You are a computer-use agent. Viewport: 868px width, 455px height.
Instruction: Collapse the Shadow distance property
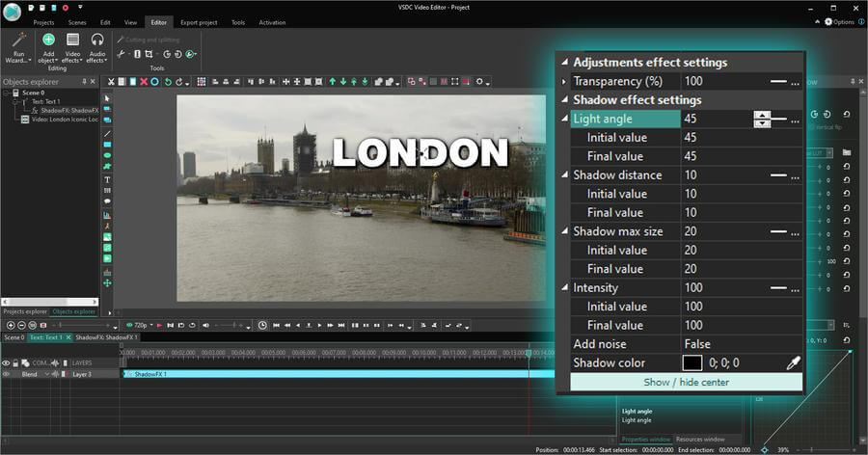564,174
